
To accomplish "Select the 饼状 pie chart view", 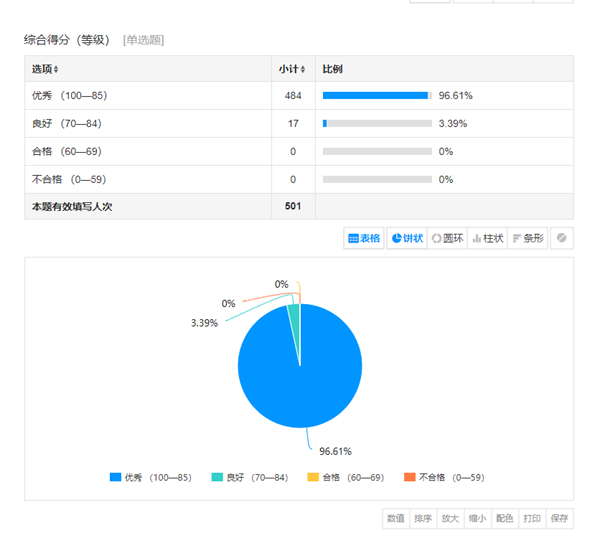I will [407, 238].
